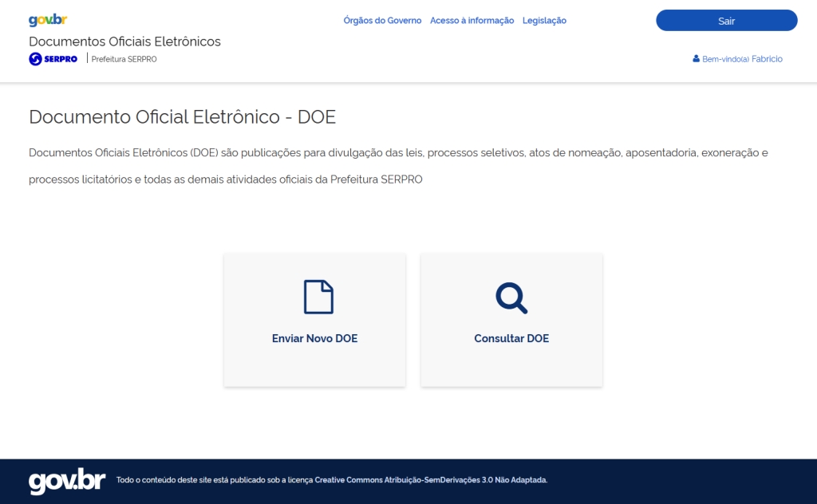This screenshot has width=817, height=504.
Task: Select the Enviar Novo DOE text label
Action: (x=315, y=338)
